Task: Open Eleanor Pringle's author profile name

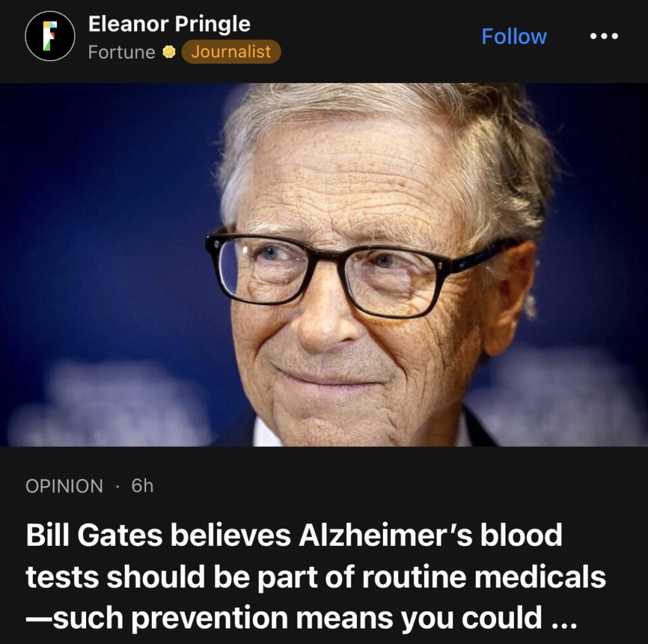Action: [169, 23]
